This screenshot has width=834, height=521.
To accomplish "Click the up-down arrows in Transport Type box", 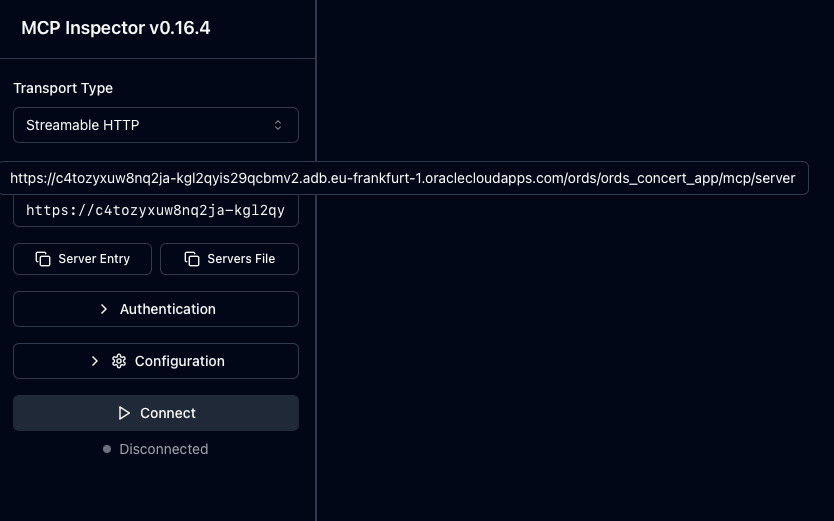I will (x=278, y=126).
